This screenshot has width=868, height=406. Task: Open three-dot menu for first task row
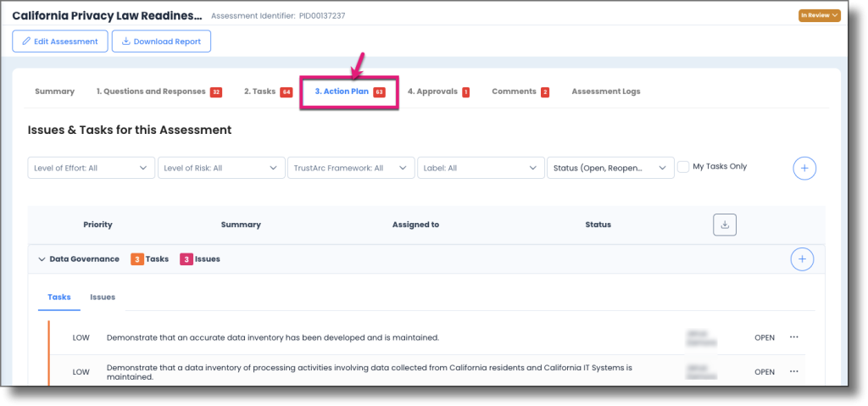coord(793,337)
